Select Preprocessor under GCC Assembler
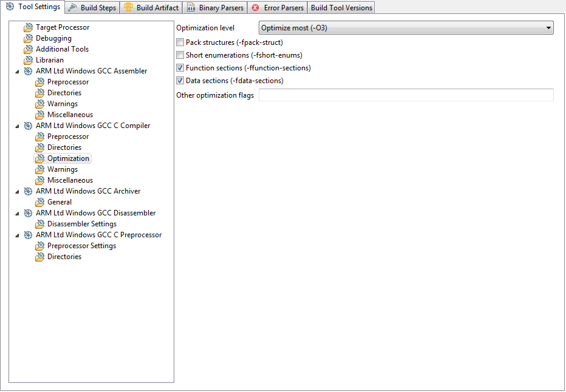The image size is (566, 392). pyautogui.click(x=68, y=82)
